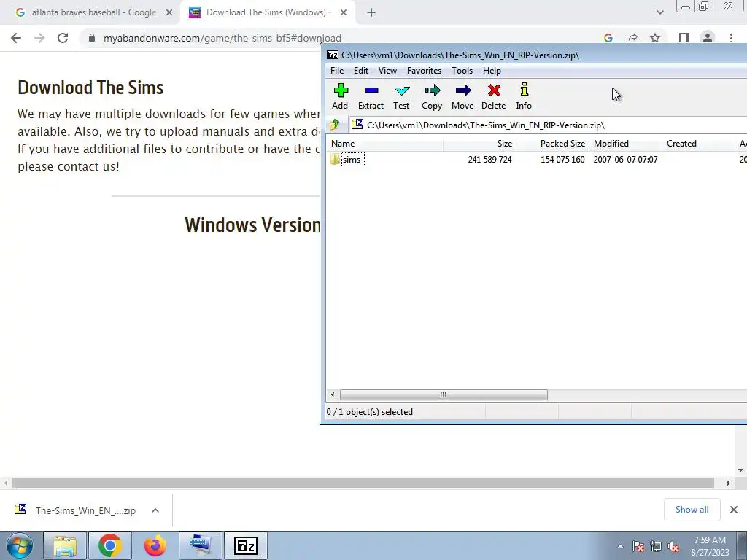Click the 241 589 724 size value

(489, 160)
